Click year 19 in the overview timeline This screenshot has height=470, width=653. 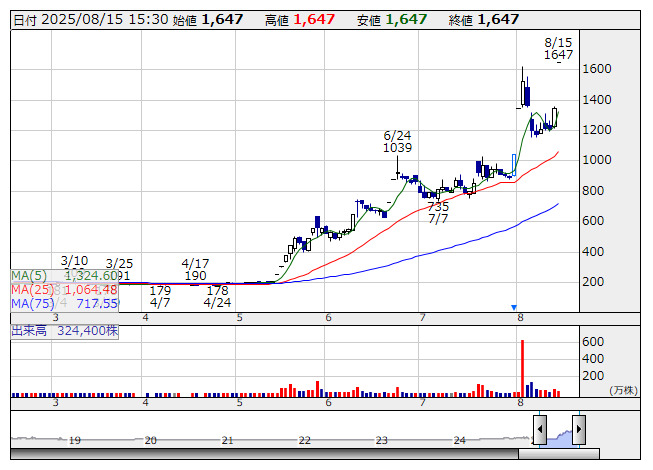[x=75, y=439]
